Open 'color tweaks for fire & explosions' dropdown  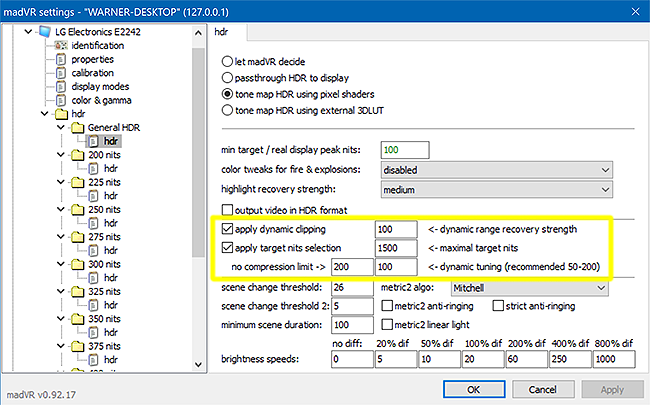click(497, 170)
